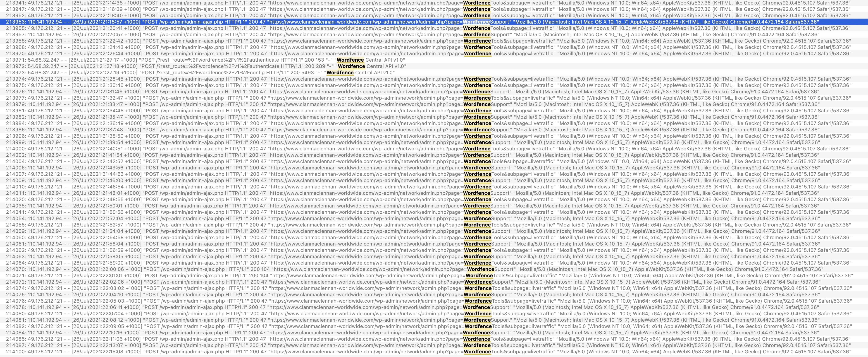Select line 213971 wordfence authenticate request, 153 bytes

pyautogui.click(x=434, y=60)
